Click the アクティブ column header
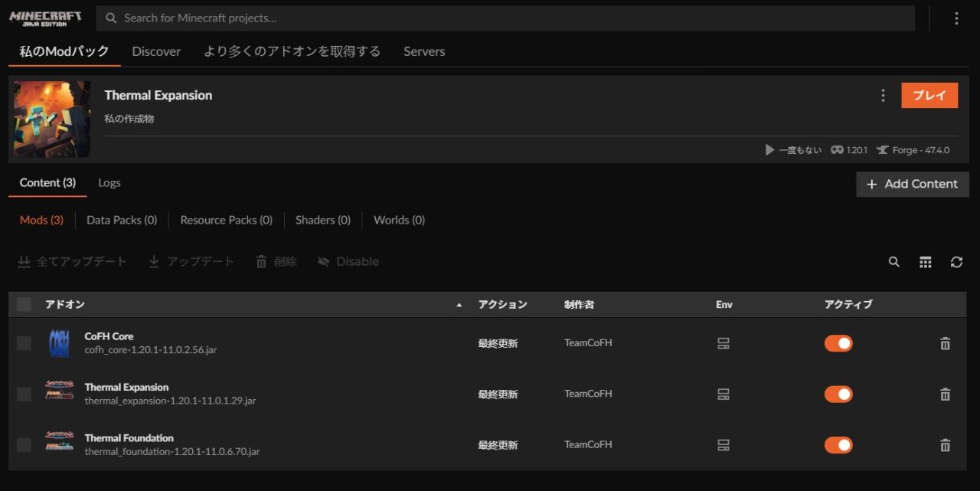Image resolution: width=980 pixels, height=491 pixels. pyautogui.click(x=848, y=305)
